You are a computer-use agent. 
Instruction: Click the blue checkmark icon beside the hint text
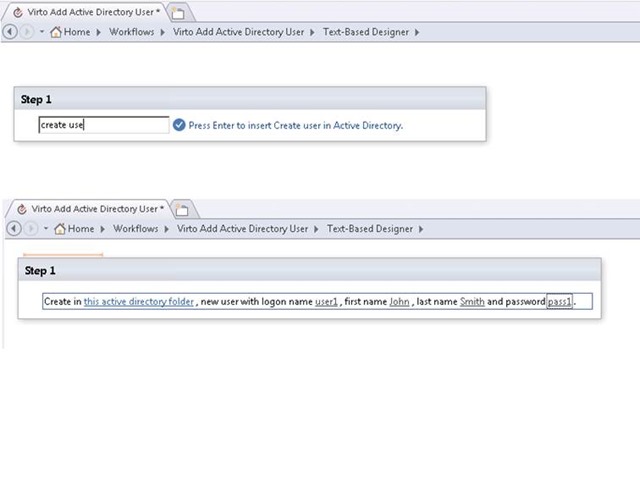tap(179, 126)
